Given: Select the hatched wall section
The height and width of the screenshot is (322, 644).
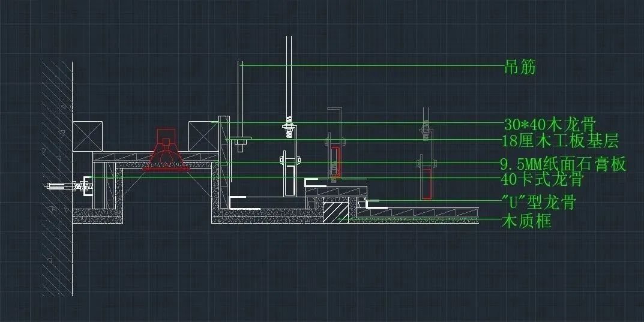Looking at the screenshot, I should pos(57,179).
